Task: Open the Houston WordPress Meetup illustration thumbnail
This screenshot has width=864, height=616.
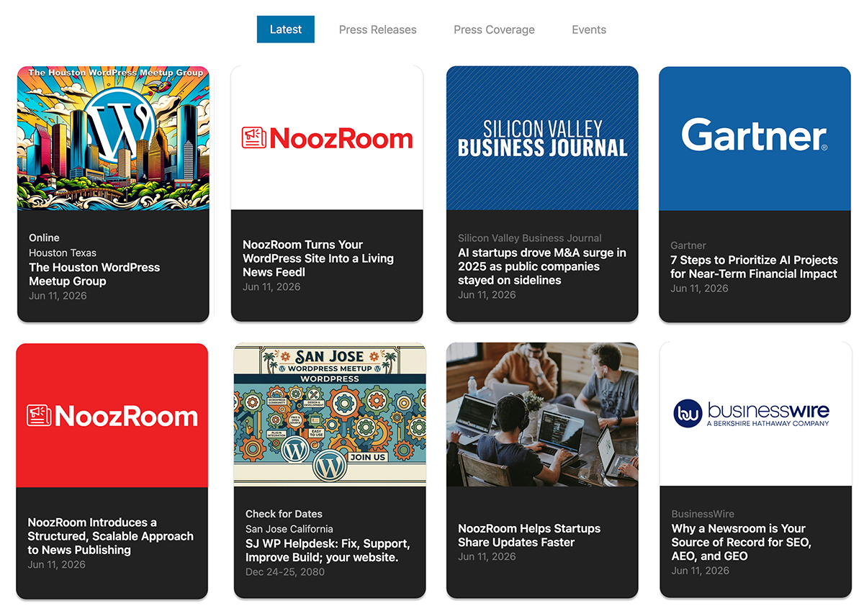Action: (x=113, y=138)
